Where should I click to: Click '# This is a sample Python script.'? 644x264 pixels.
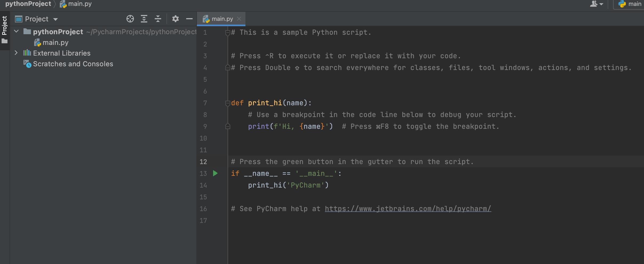pyautogui.click(x=301, y=32)
